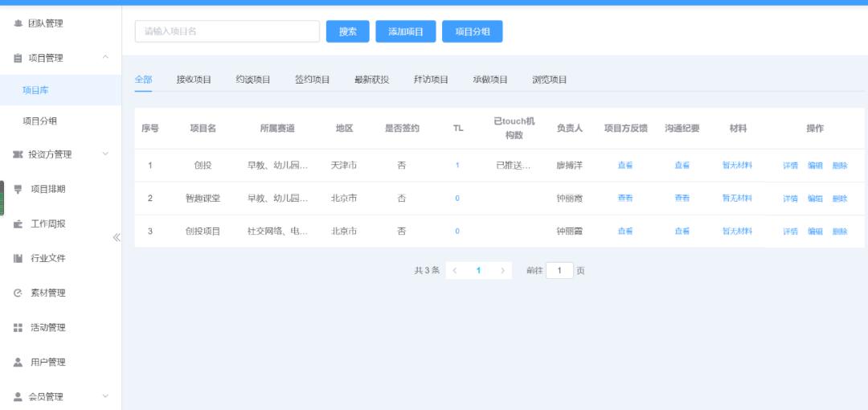Open 工作周报 via its sidebar icon
Image resolution: width=868 pixels, height=410 pixels.
coord(18,223)
